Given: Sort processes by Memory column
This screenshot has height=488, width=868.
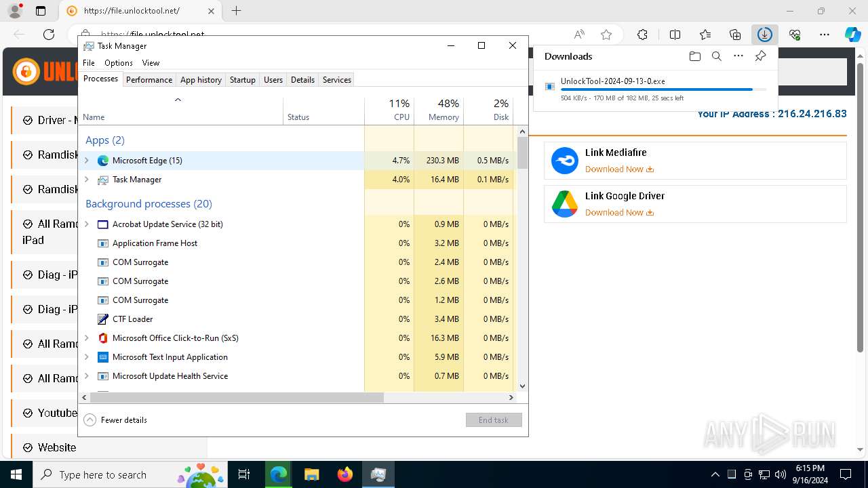Looking at the screenshot, I should tap(439, 111).
